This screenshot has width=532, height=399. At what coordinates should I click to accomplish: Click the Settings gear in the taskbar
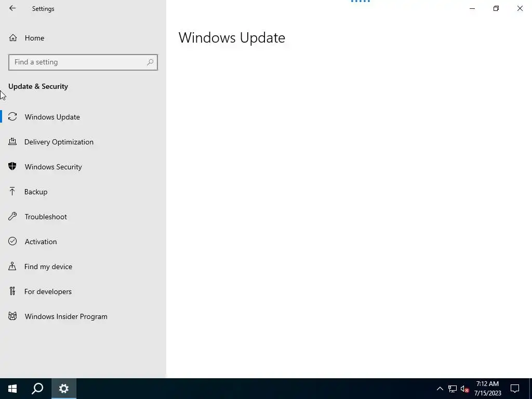click(x=64, y=389)
